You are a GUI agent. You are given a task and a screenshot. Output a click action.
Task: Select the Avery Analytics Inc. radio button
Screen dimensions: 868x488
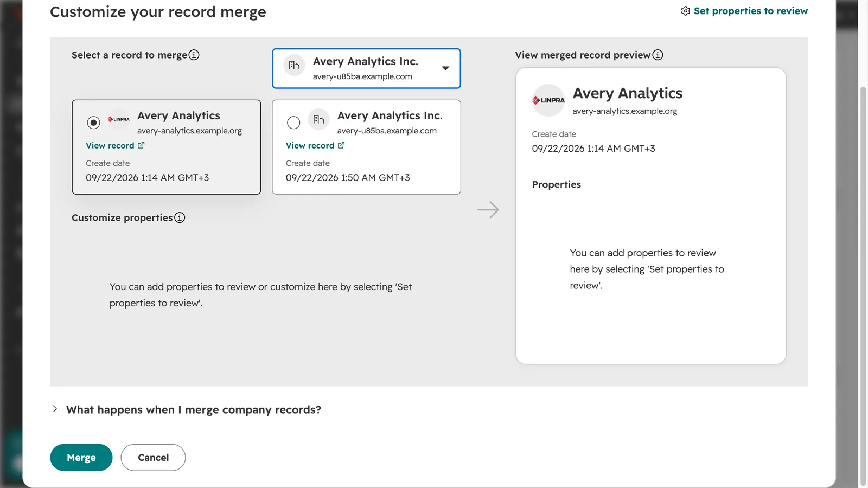(x=293, y=123)
